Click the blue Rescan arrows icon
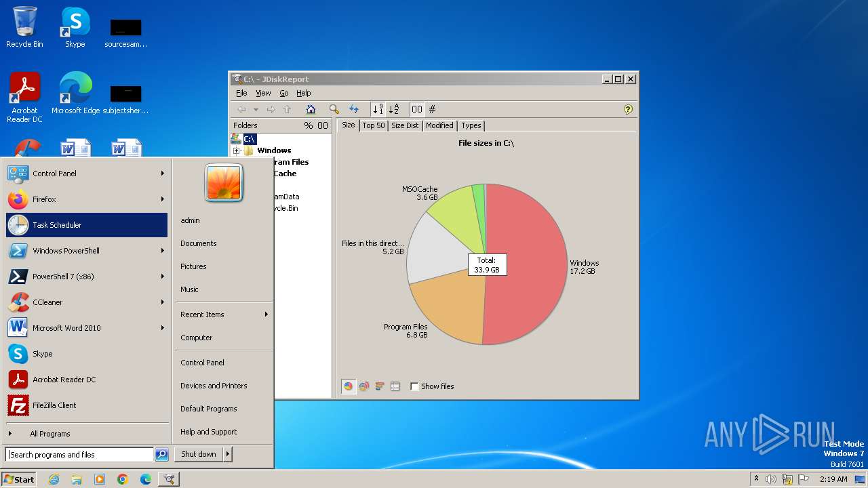 click(353, 109)
